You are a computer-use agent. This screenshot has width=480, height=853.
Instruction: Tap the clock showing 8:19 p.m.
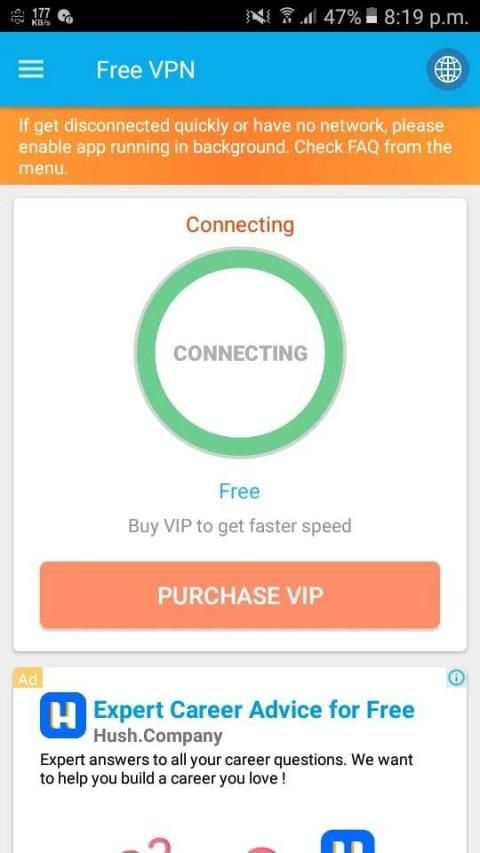pos(426,17)
